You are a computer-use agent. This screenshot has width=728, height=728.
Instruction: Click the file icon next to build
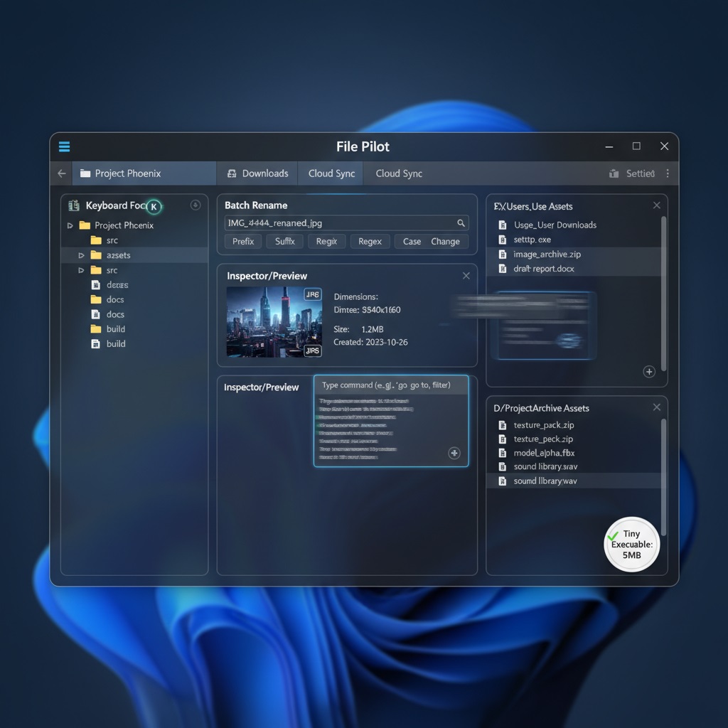pos(96,344)
